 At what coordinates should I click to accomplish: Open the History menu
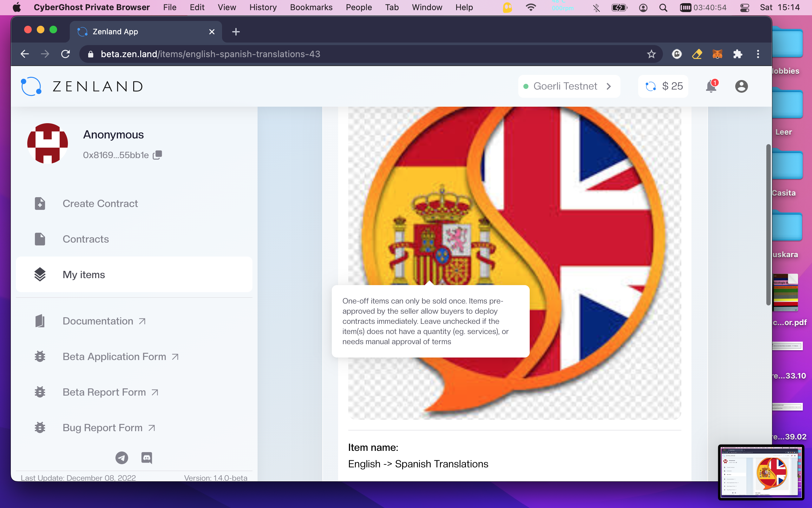pyautogui.click(x=263, y=7)
